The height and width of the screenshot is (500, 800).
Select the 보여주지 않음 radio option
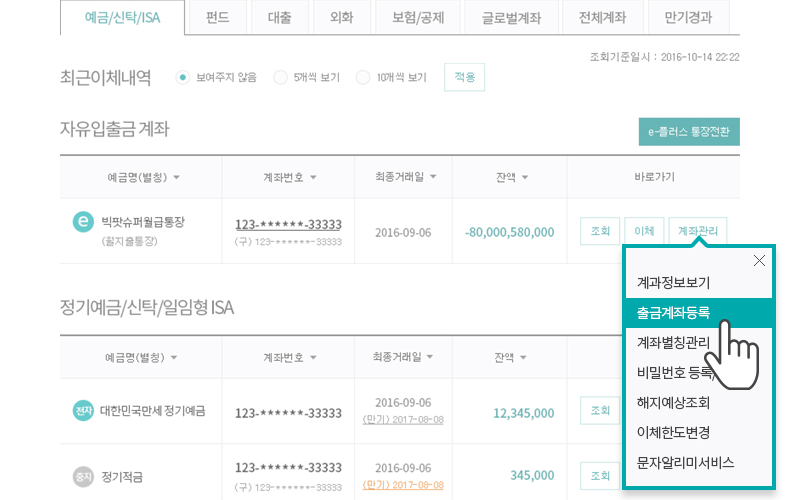click(182, 78)
